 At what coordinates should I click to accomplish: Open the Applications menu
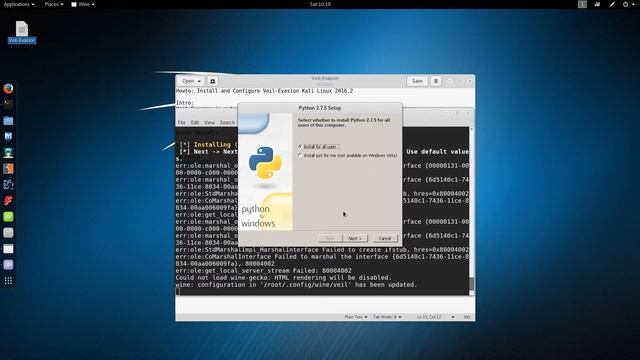[x=19, y=4]
